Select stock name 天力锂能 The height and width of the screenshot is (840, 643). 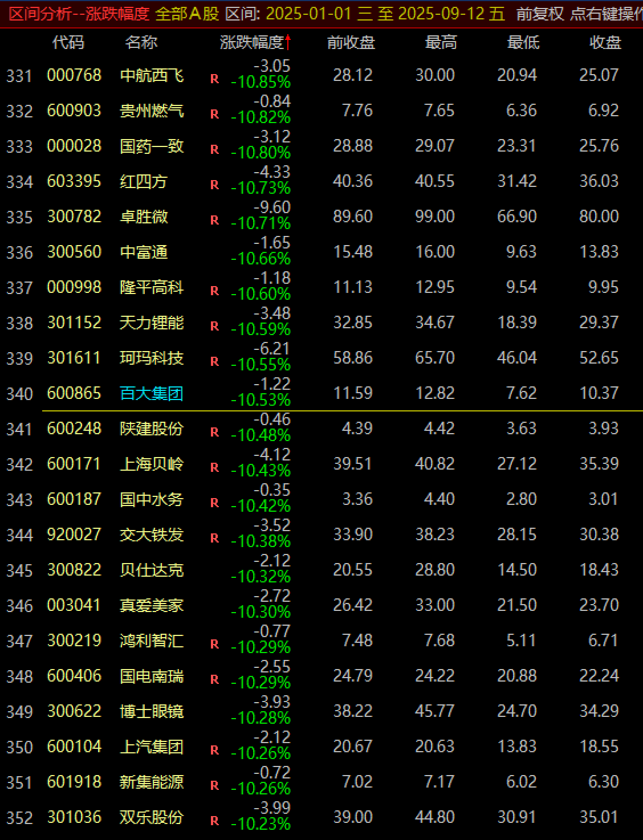(x=152, y=323)
